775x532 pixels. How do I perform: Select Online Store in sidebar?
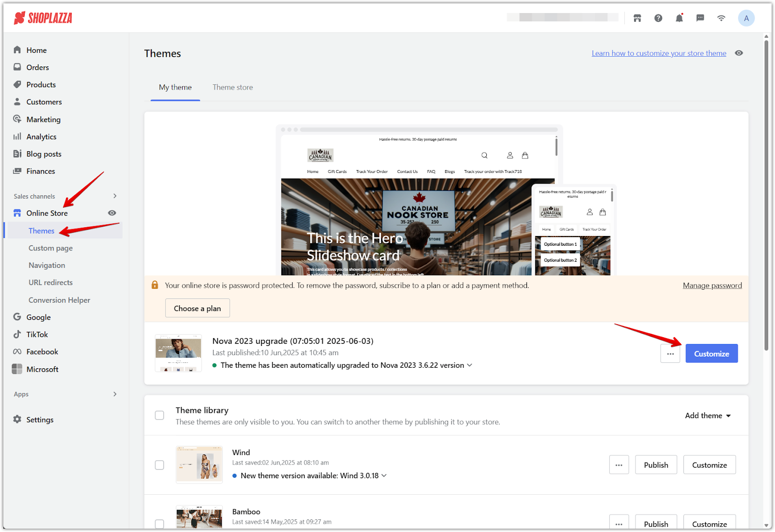coord(47,213)
